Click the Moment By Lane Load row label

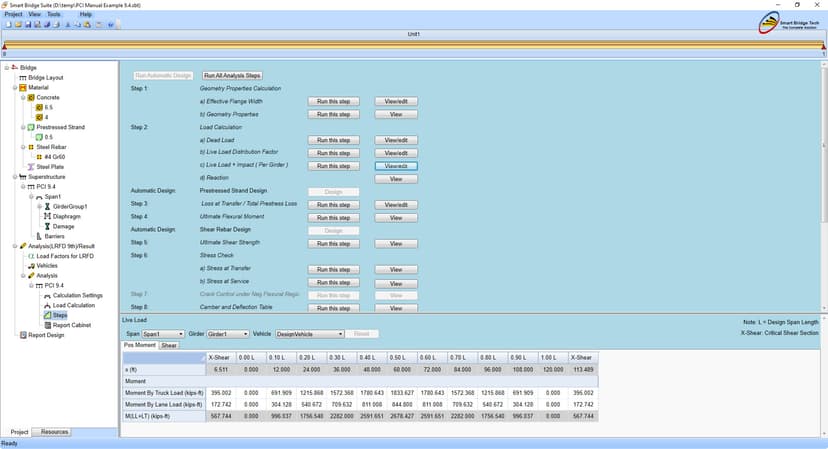164,405
